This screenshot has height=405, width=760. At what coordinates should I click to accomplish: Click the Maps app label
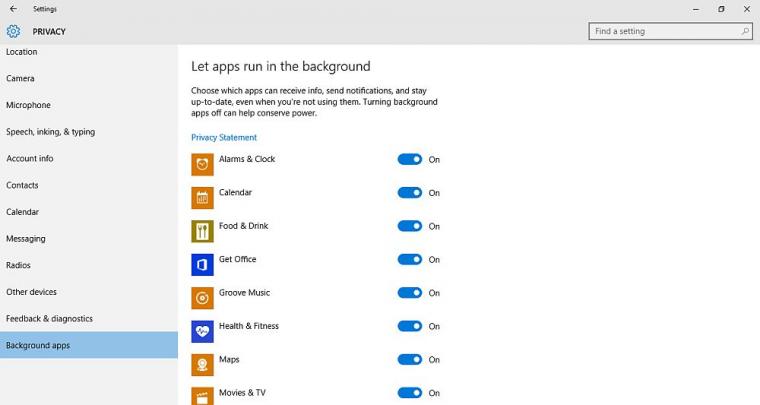[229, 359]
